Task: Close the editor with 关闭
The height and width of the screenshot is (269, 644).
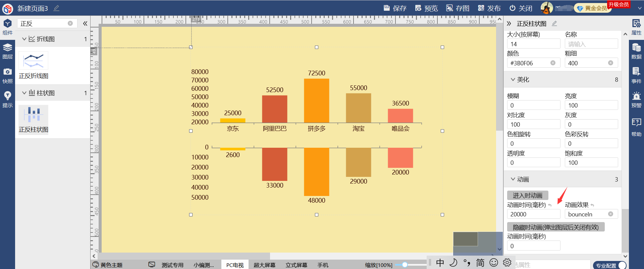Action: pyautogui.click(x=521, y=8)
